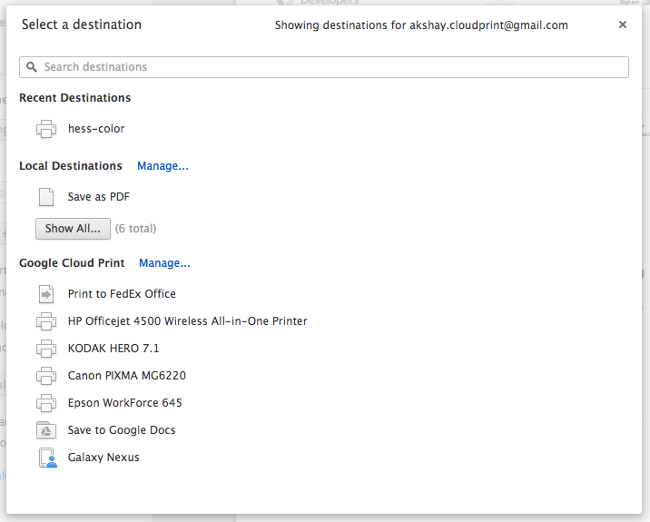Image resolution: width=650 pixels, height=522 pixels.
Task: Focus the Search destinations field
Action: [x=330, y=67]
